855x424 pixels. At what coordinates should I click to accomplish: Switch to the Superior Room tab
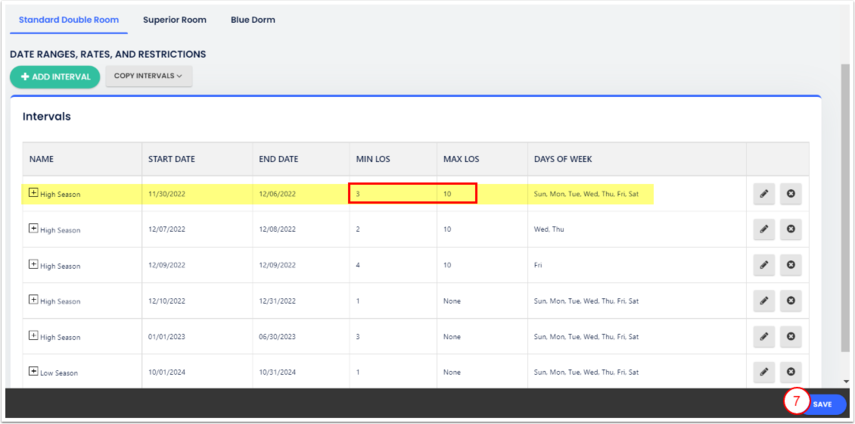pyautogui.click(x=174, y=20)
